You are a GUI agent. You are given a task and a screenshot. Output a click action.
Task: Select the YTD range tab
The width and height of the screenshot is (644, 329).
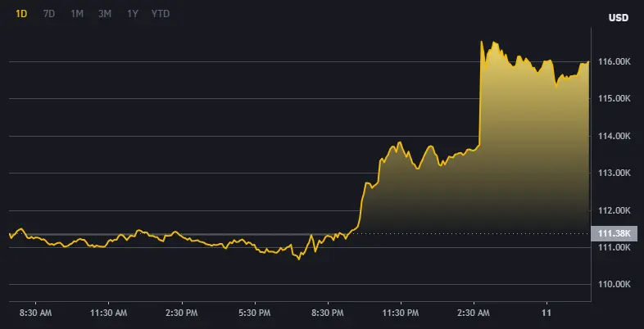[161, 14]
